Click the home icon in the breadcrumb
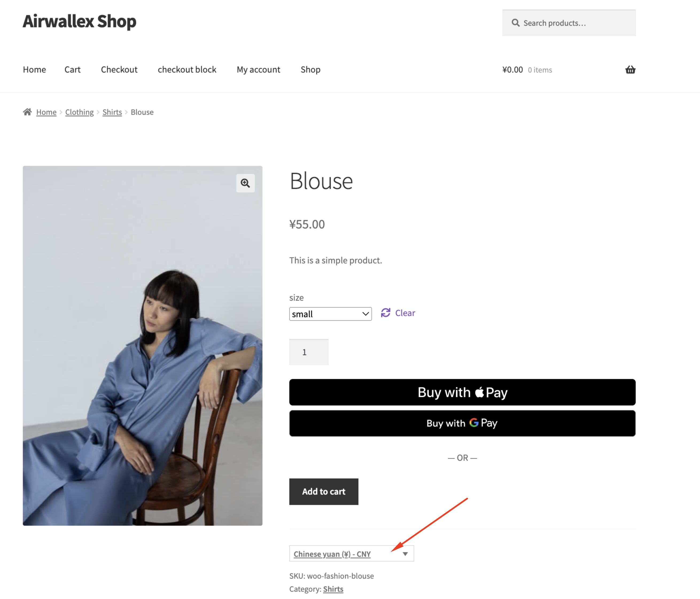The image size is (700, 599). (x=28, y=112)
